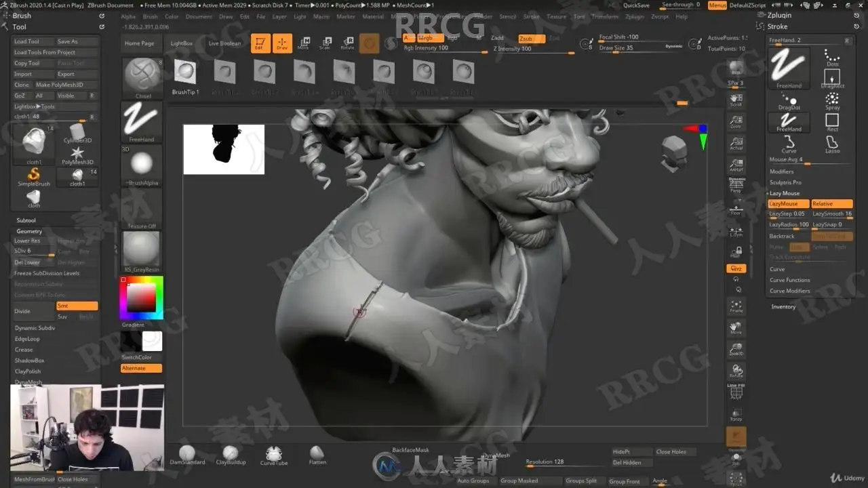Image resolution: width=868 pixels, height=488 pixels.
Task: Expand the Dynamic Subdiv section
Action: click(x=35, y=328)
